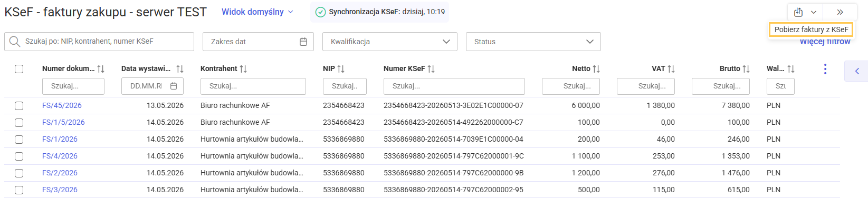The height and width of the screenshot is (198, 868).
Task: Open the Kwalifikacja dropdown
Action: (390, 42)
